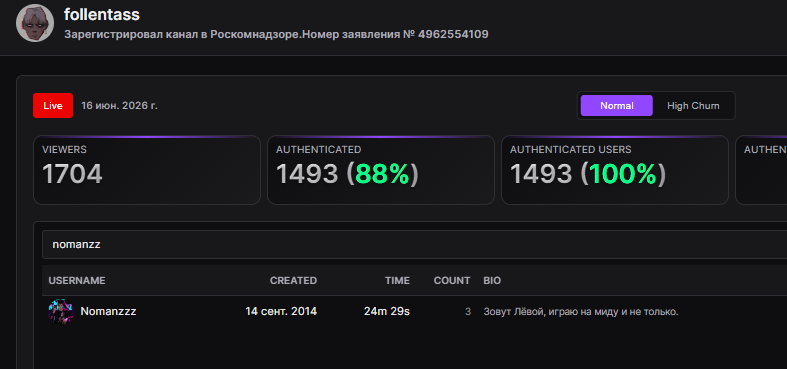Click the red Live badge

click(x=53, y=106)
